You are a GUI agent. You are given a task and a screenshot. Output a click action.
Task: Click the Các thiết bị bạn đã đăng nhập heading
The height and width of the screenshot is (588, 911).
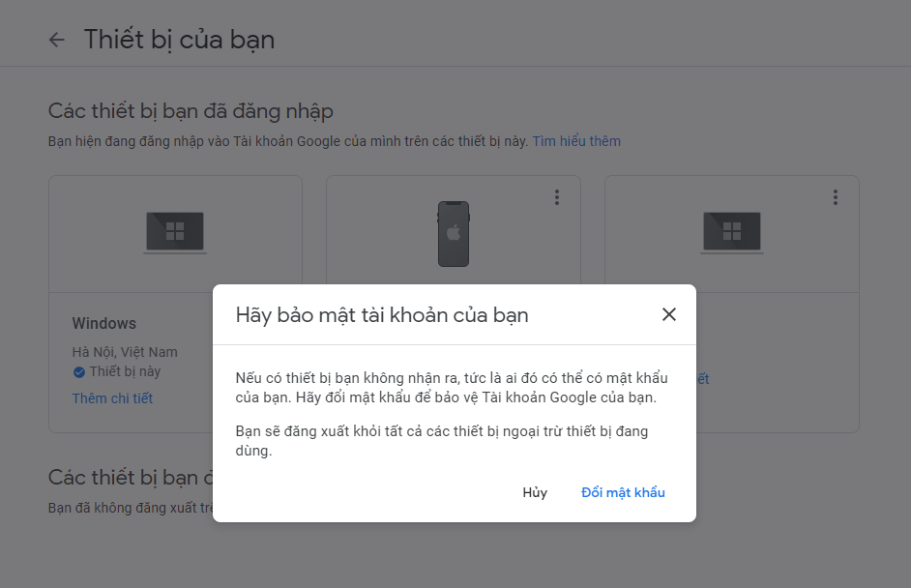click(x=191, y=111)
